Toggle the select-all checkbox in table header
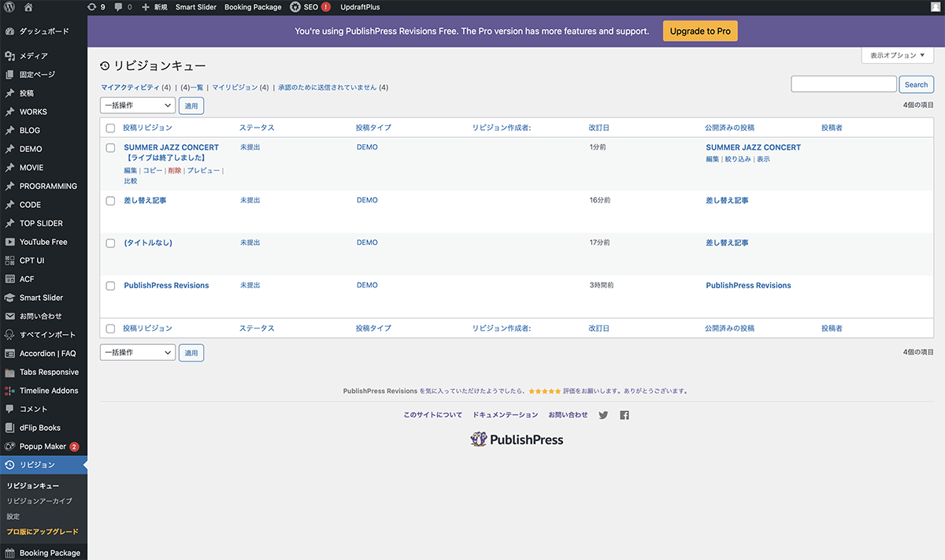945x560 pixels. coord(110,128)
